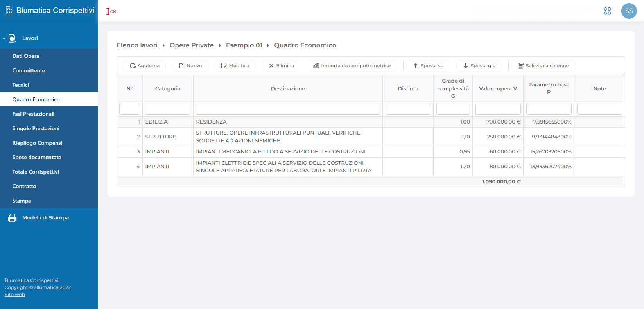Click the Sposta su button

pos(428,66)
